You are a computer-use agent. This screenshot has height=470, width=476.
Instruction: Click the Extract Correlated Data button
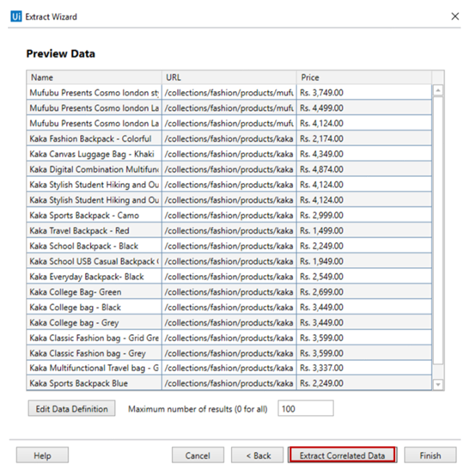(x=342, y=455)
